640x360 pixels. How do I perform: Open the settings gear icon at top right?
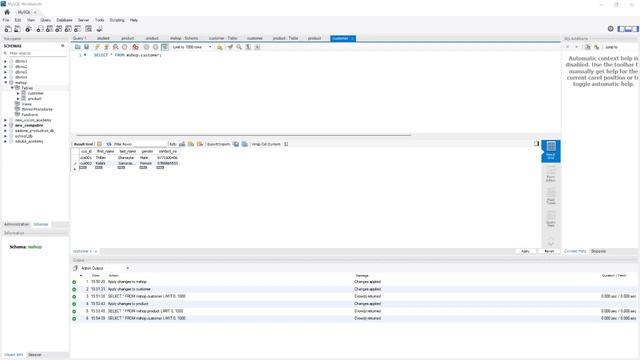tap(611, 29)
